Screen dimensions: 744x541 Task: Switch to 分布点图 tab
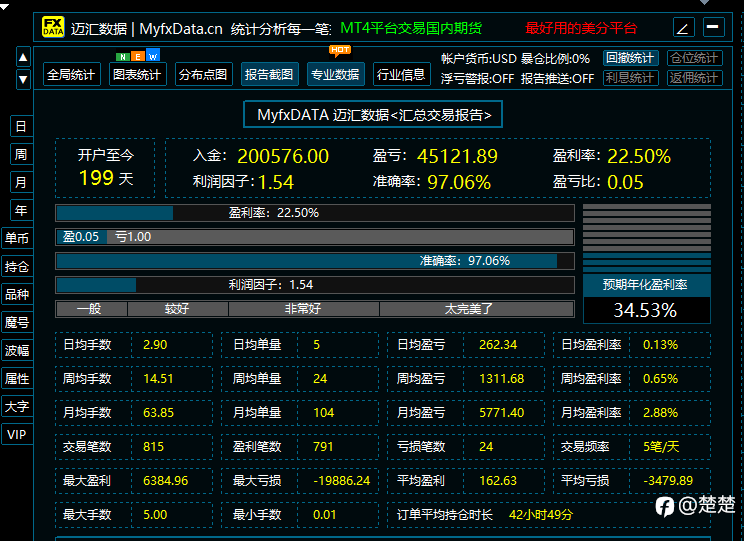point(204,75)
